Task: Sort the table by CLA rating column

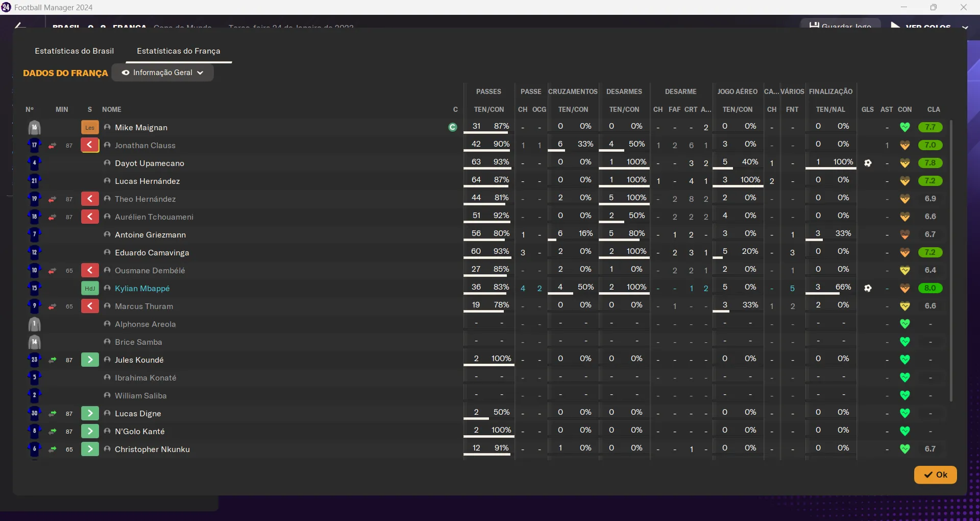Action: click(934, 109)
